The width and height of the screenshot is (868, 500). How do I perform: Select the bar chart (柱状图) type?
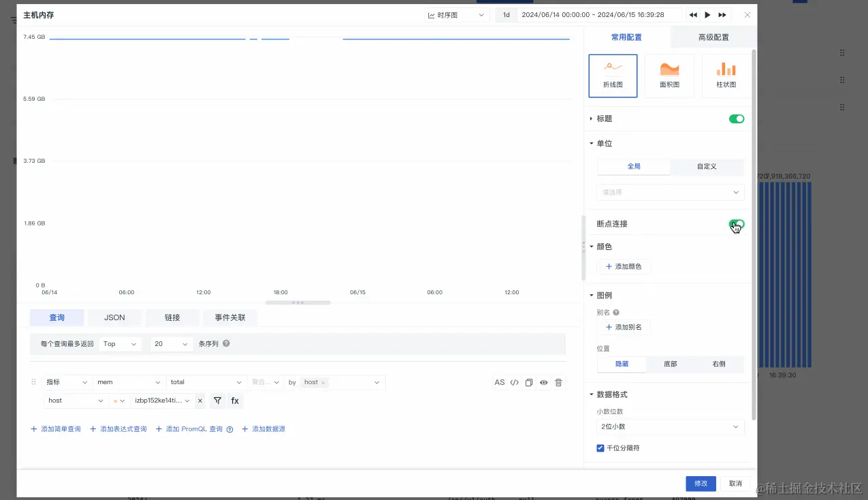726,76
